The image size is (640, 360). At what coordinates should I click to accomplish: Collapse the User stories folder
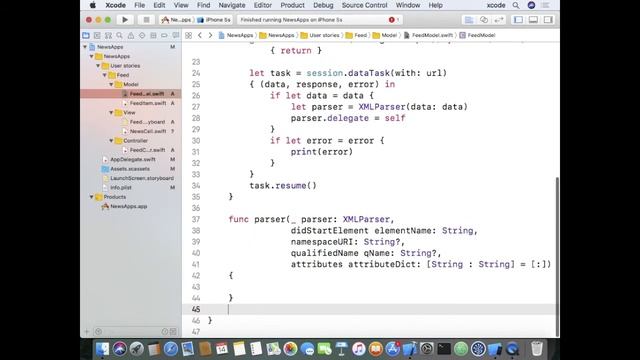click(98, 66)
